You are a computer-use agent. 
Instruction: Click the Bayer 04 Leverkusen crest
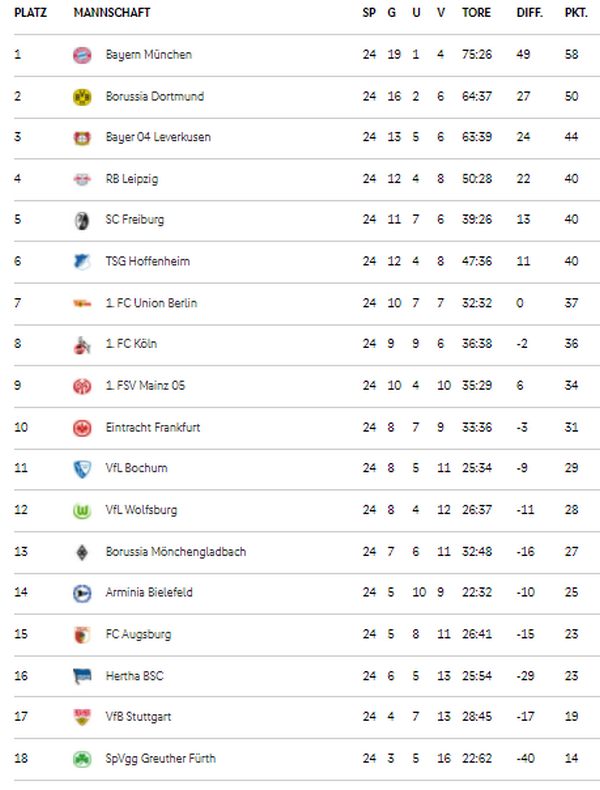coord(82,137)
